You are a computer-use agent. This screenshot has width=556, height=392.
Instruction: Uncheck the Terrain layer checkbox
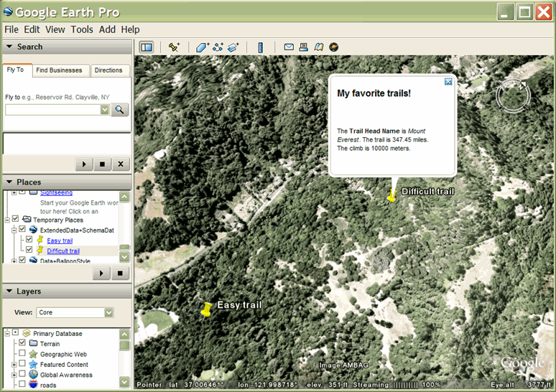(x=22, y=344)
